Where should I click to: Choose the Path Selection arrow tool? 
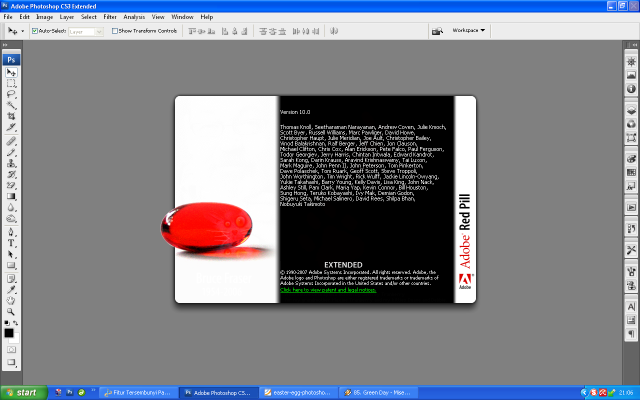click(11, 254)
